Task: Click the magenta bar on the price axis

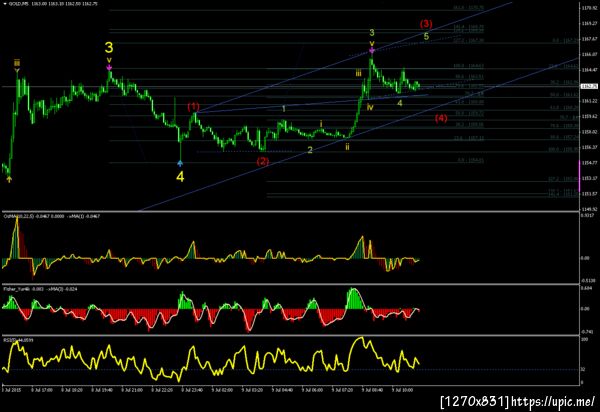Action: coord(579,176)
